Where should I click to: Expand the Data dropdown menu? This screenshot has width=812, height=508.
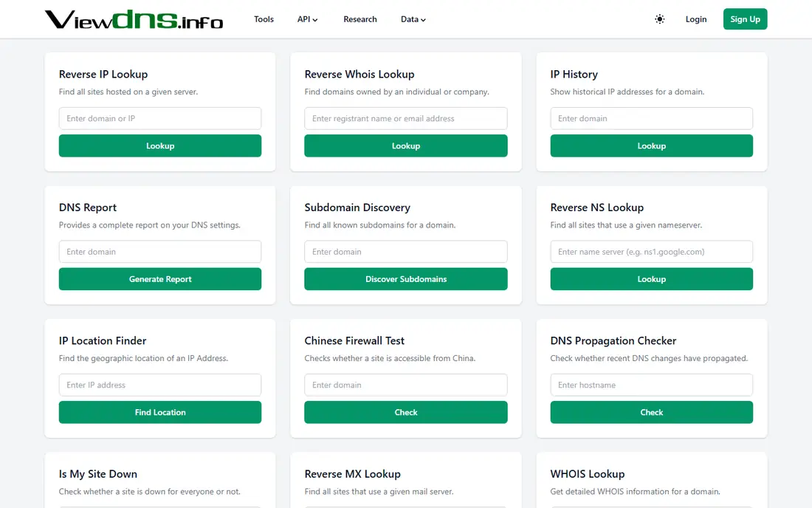point(413,19)
